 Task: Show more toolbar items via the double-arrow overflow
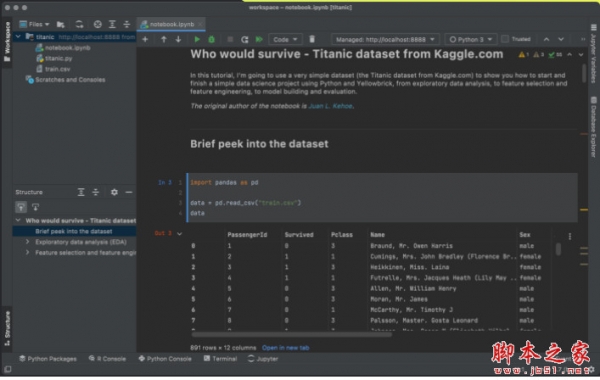click(x=583, y=39)
